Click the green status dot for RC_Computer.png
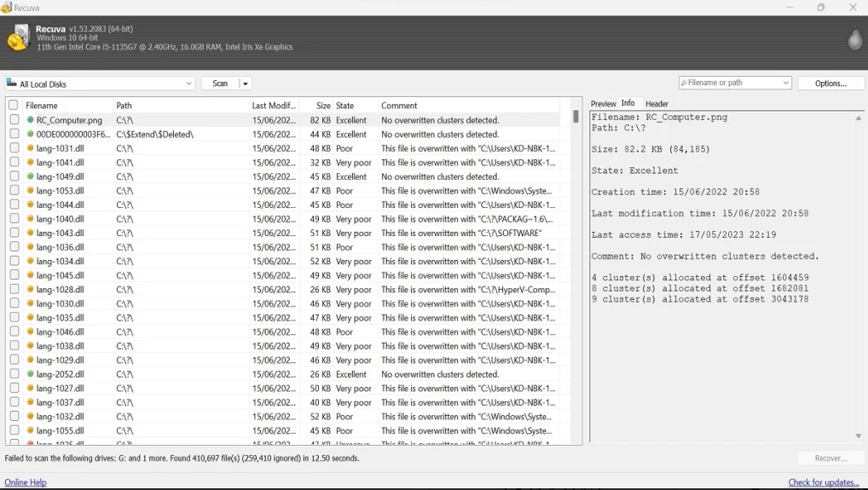The width and height of the screenshot is (868, 490). click(31, 120)
